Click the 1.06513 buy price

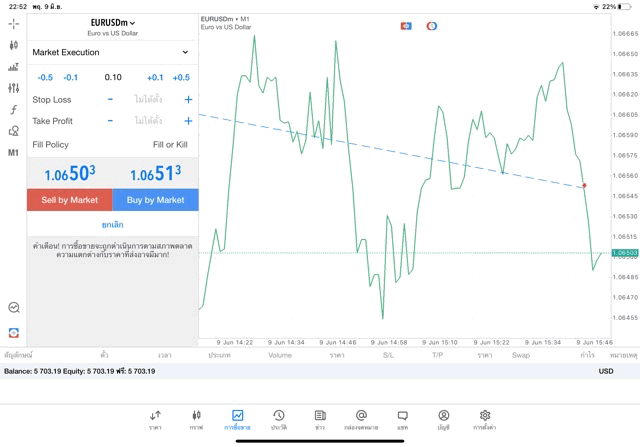pos(156,173)
